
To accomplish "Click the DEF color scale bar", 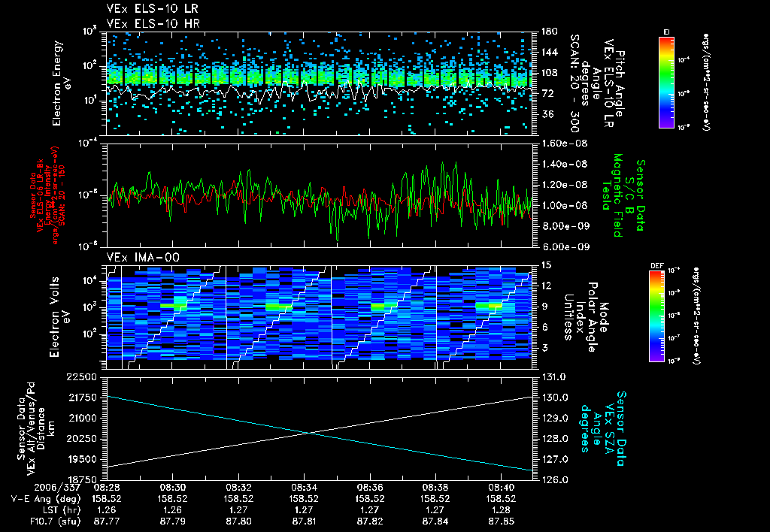I will [x=656, y=316].
